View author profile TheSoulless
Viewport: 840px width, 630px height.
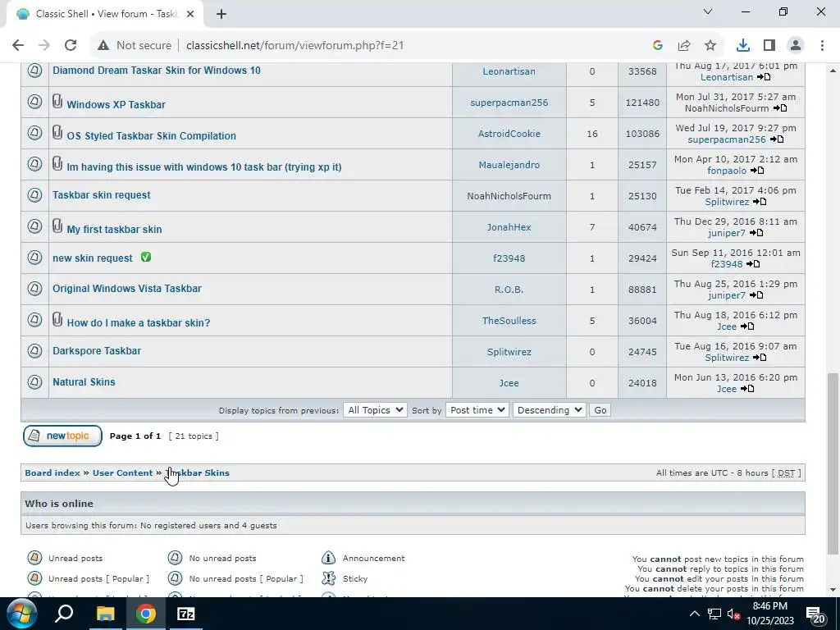point(509,321)
